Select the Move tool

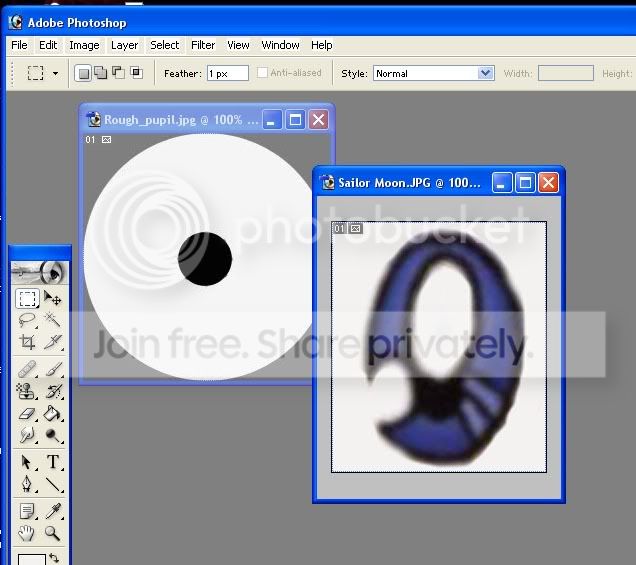(x=53, y=299)
